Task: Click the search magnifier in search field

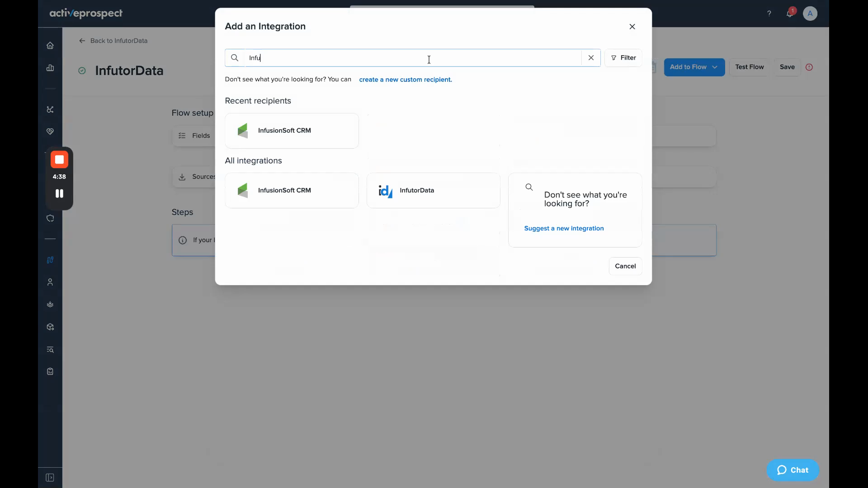Action: pyautogui.click(x=235, y=58)
